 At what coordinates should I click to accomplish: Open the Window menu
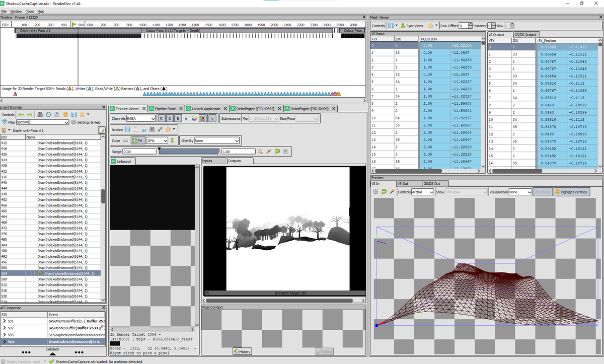point(16,11)
